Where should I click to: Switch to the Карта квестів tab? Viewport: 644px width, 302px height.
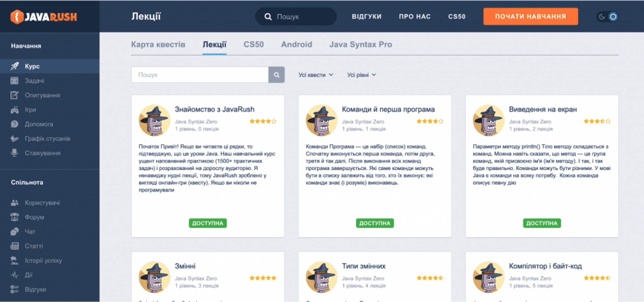click(x=158, y=44)
